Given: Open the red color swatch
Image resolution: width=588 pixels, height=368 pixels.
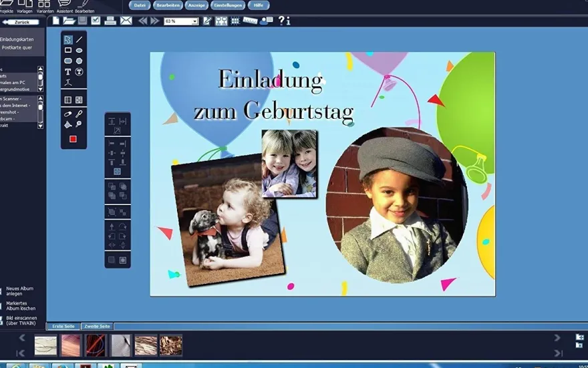Looking at the screenshot, I should (73, 139).
